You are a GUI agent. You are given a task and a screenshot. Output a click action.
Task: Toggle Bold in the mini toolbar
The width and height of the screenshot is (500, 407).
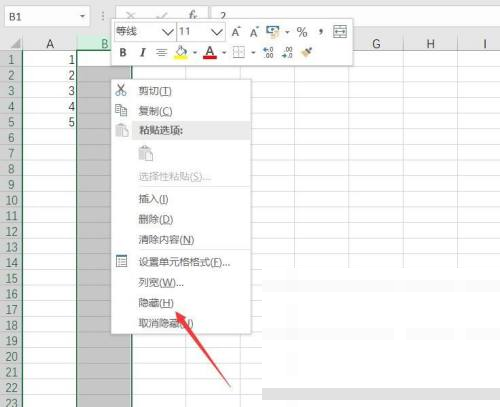(x=123, y=52)
